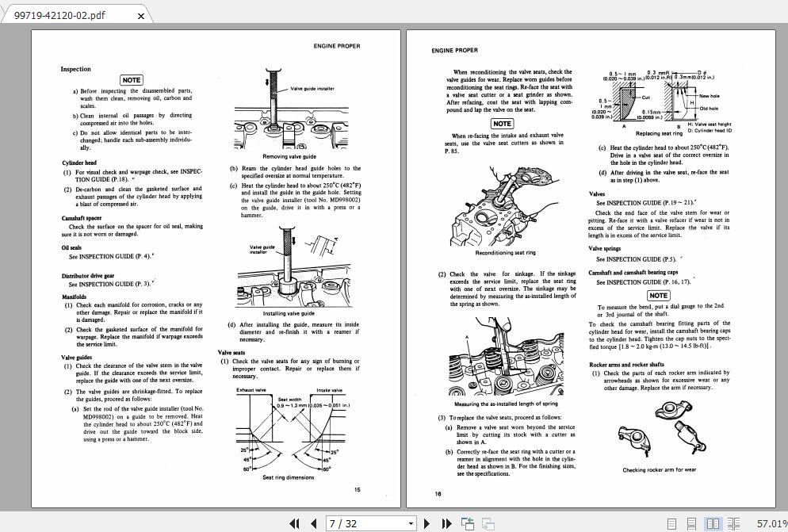
Task: Enable continuous scrolling layout
Action: coord(691,523)
